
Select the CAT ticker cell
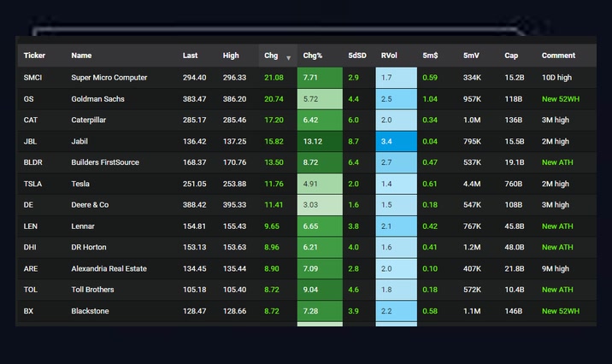coord(31,120)
